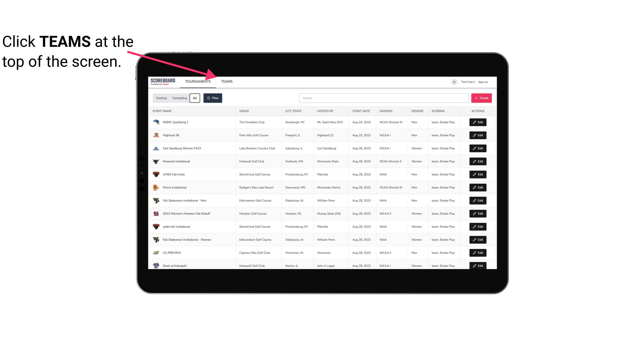
Task: Click the team logo icon for Fall Statesmen Invitational
Action: coord(156,200)
